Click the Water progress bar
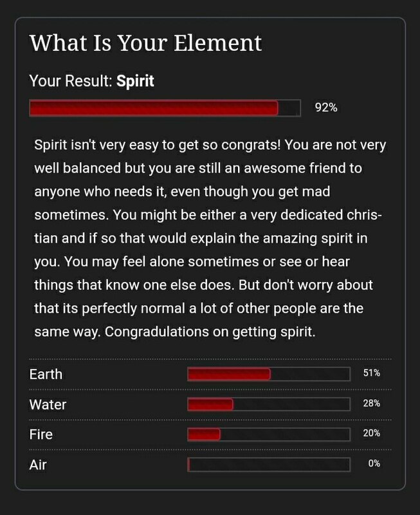420x515 pixels. coord(269,404)
